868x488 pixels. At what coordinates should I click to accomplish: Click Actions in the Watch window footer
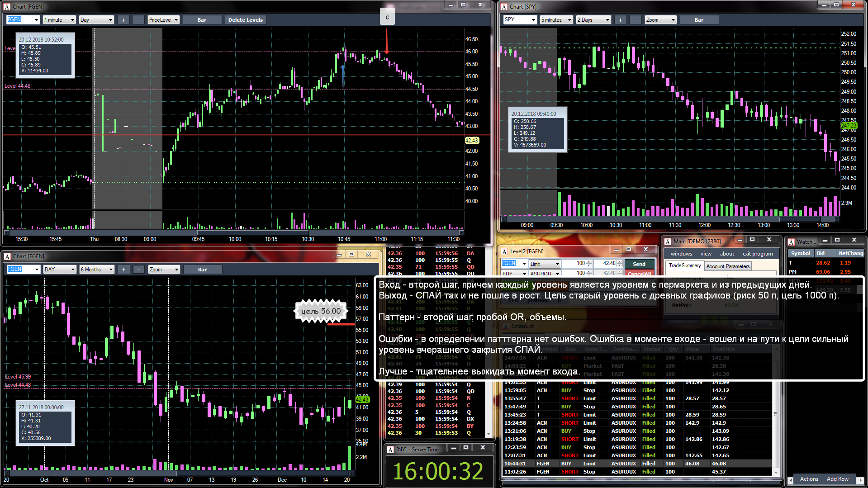809,479
